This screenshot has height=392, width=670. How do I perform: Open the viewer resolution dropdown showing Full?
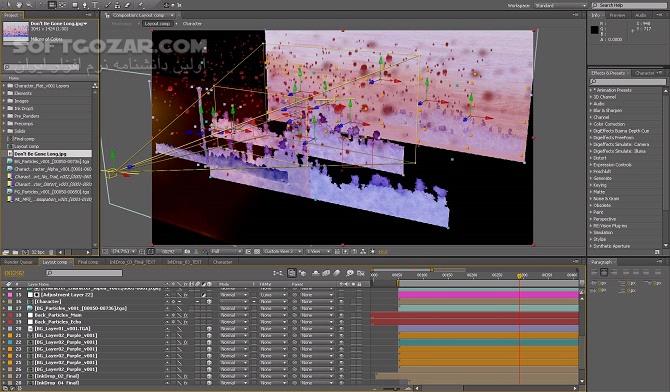(226, 251)
